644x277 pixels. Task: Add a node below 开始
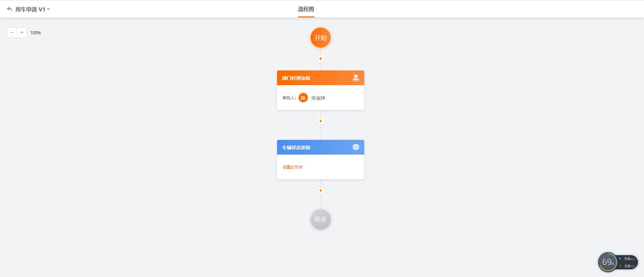321,59
